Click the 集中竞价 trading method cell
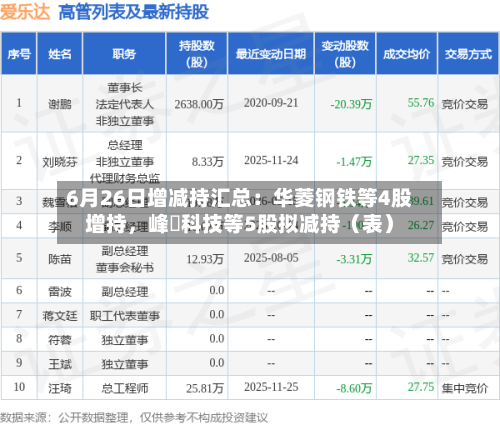Screen dimensions: 500x425 465,388
